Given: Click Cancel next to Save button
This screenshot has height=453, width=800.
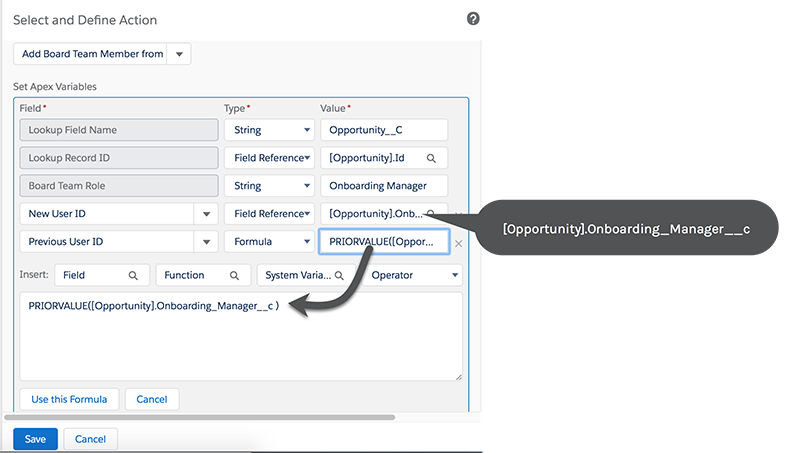Looking at the screenshot, I should click(90, 439).
